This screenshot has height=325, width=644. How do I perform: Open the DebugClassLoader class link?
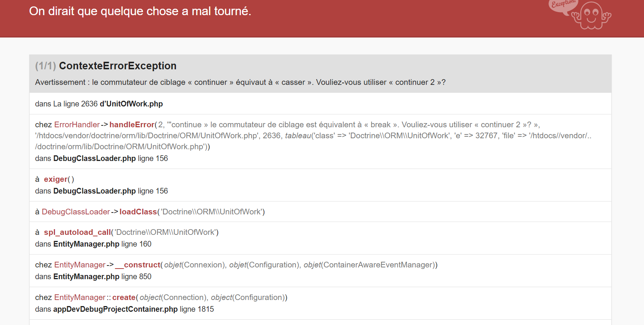[76, 212]
